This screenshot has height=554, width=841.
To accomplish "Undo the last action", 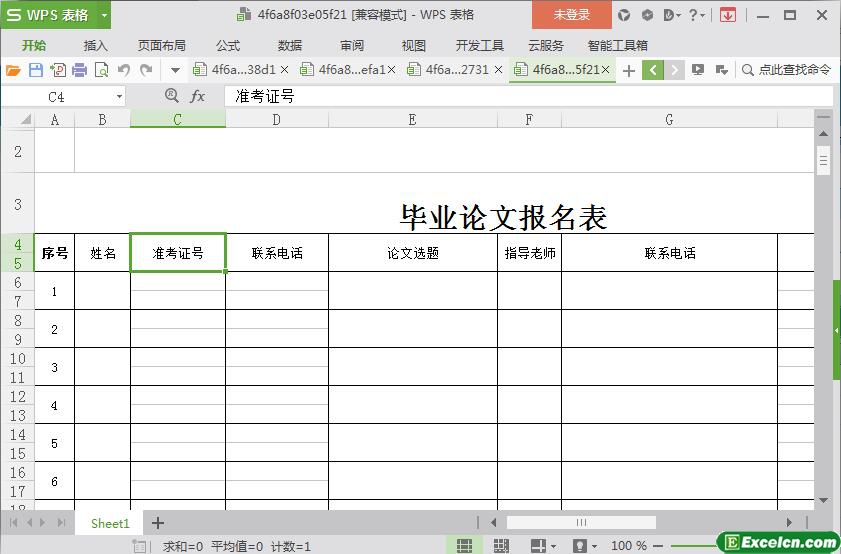I will (124, 70).
